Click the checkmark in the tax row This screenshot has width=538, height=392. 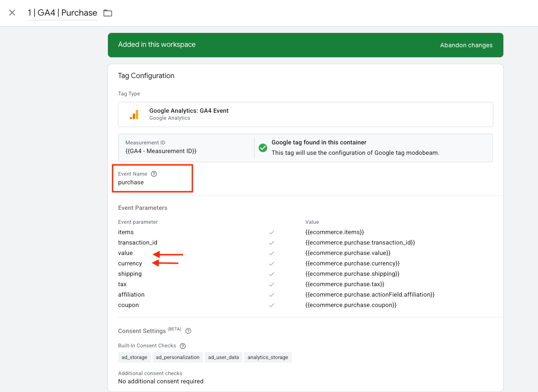[272, 284]
